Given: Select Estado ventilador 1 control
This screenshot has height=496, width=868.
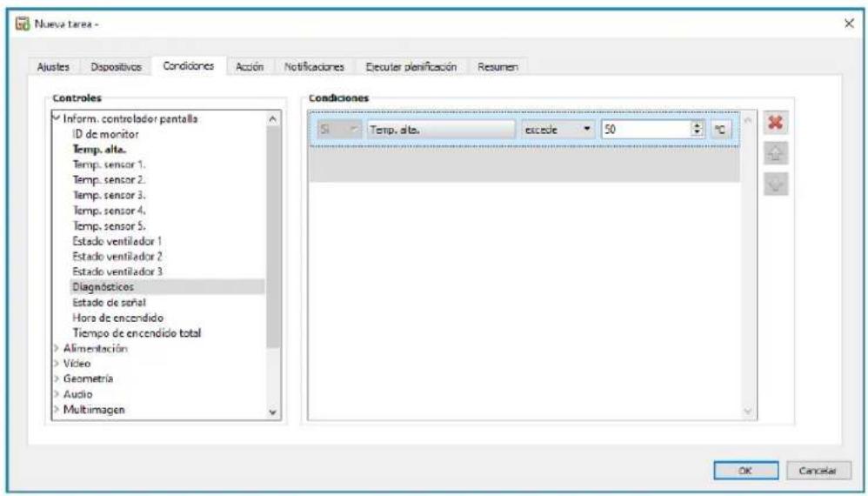Looking at the screenshot, I should pos(117,241).
